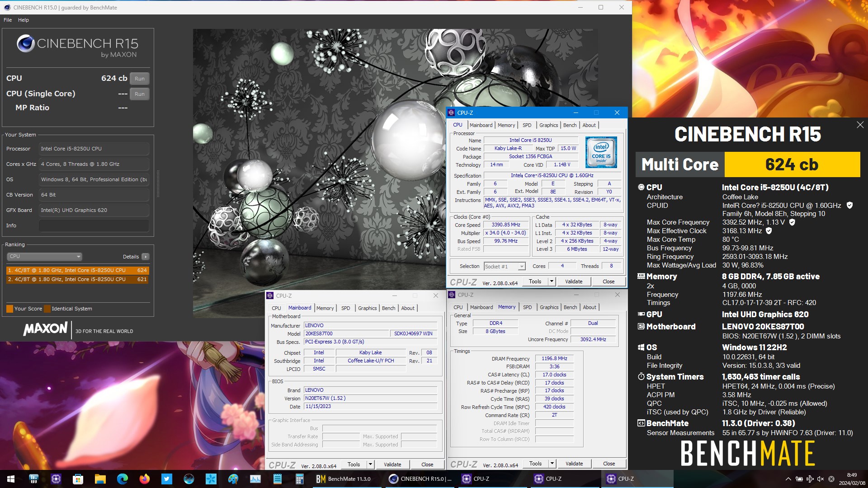The image size is (868, 488).
Task: Open the Paint palette icon on taskbar
Action: coord(233,479)
